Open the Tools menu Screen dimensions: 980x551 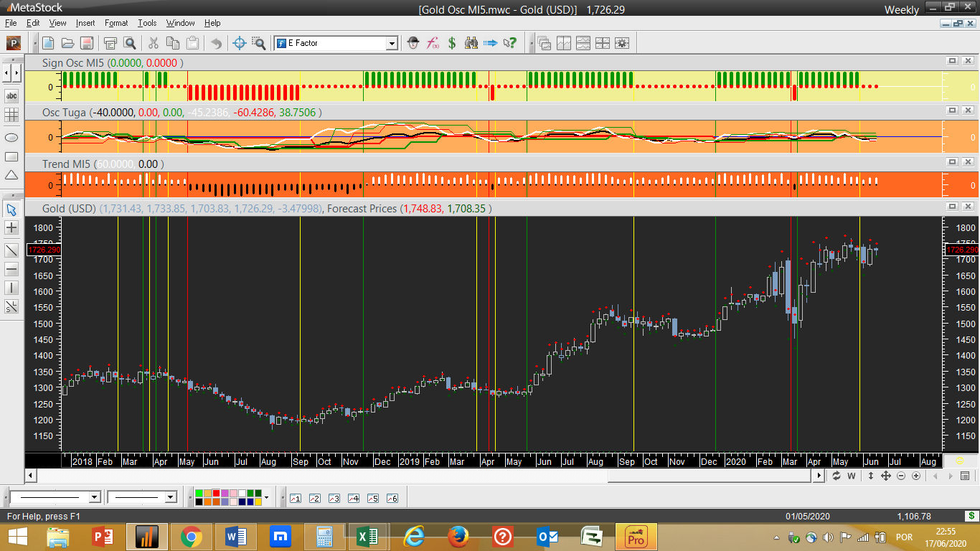coord(147,23)
